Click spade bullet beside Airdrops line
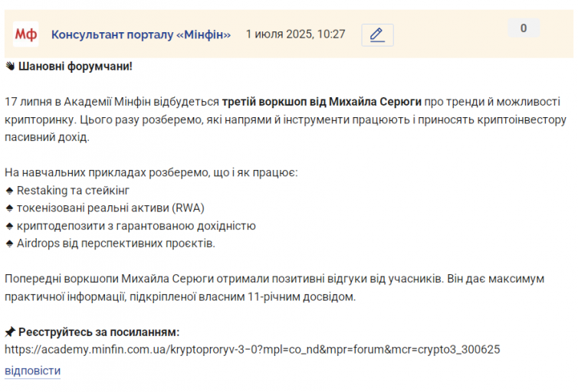This screenshot has width=578, height=392. (10, 243)
